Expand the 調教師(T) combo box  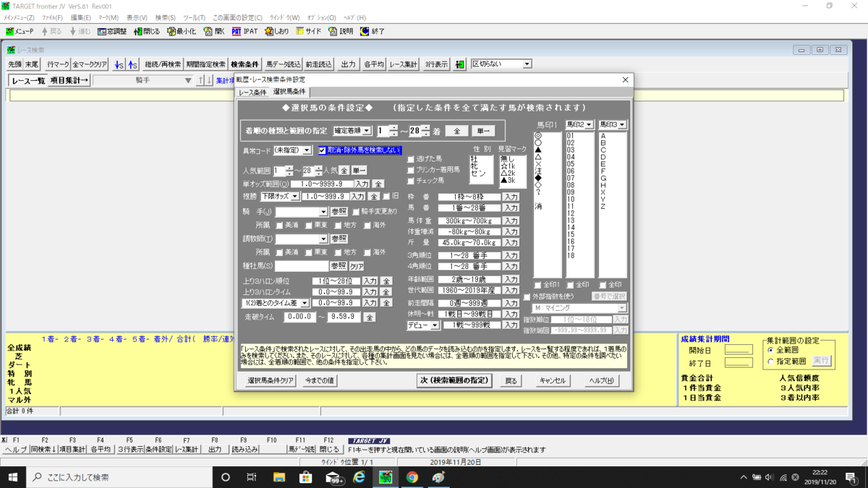point(323,239)
